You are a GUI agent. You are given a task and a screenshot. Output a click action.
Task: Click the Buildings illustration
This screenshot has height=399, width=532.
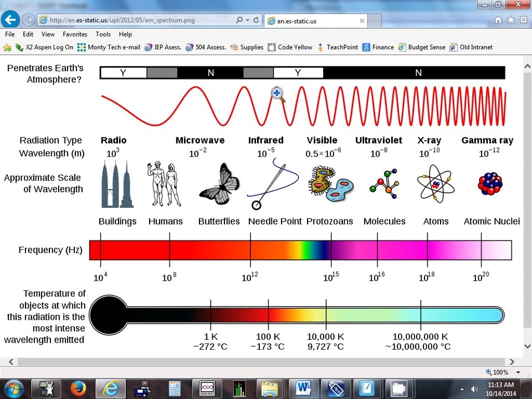pos(117,184)
